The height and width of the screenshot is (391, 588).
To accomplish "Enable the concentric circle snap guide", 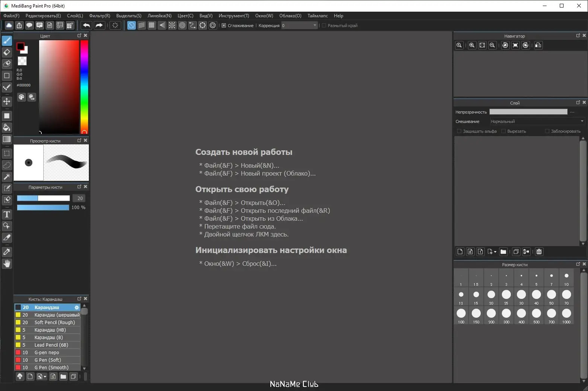I will click(182, 25).
